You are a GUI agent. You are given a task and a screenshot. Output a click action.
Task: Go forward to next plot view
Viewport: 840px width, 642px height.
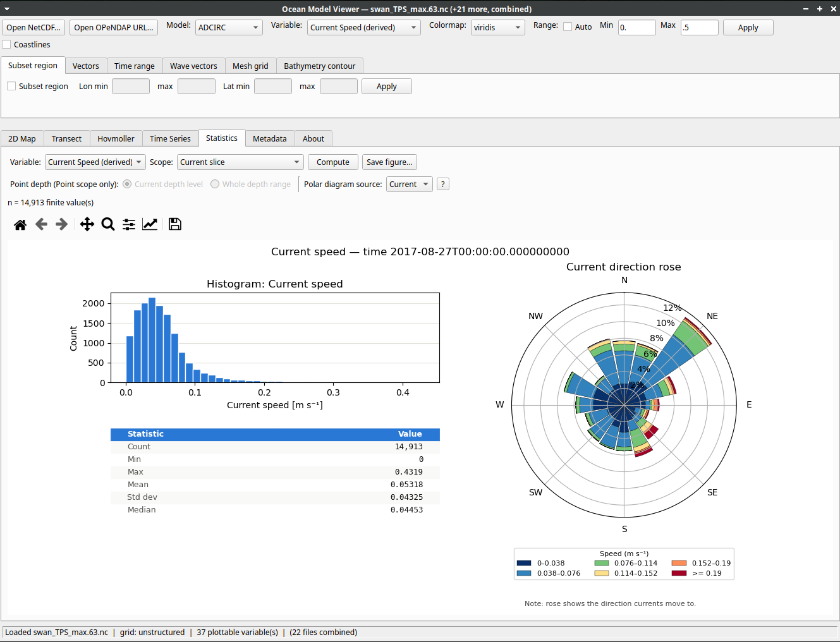[x=62, y=224]
